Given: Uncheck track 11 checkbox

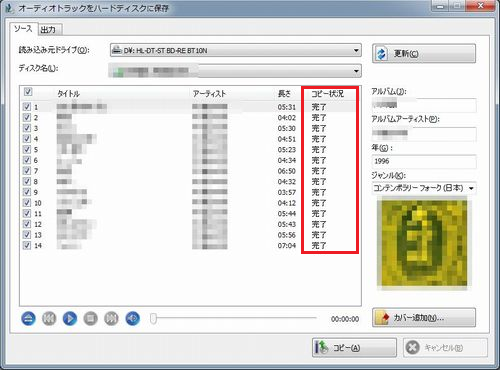Looking at the screenshot, I should point(27,213).
